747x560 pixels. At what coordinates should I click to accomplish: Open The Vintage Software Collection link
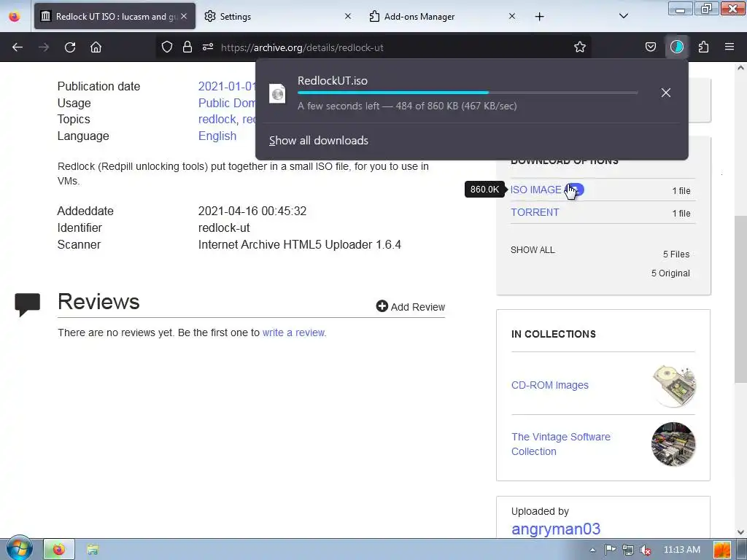pos(561,444)
